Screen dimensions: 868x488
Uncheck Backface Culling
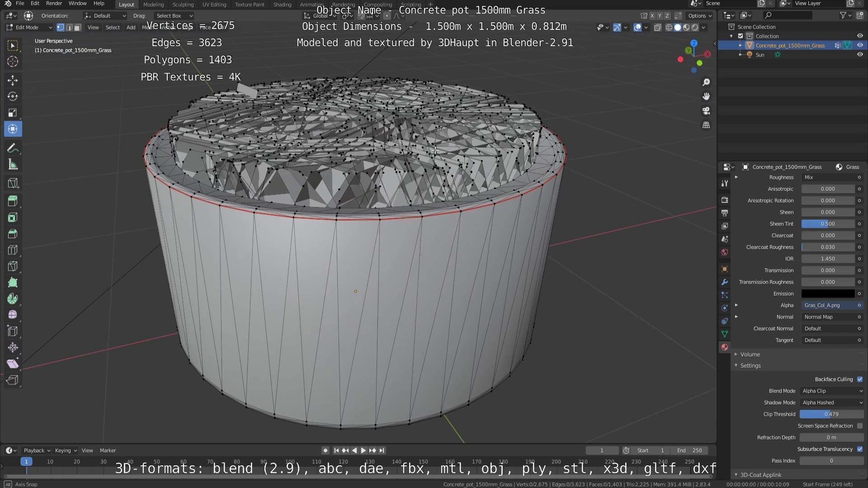[860, 379]
